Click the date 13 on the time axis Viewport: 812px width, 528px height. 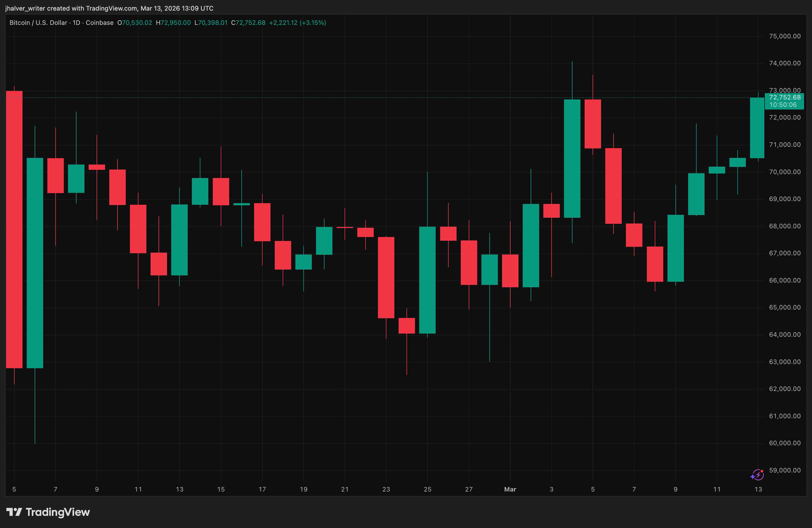[759, 489]
